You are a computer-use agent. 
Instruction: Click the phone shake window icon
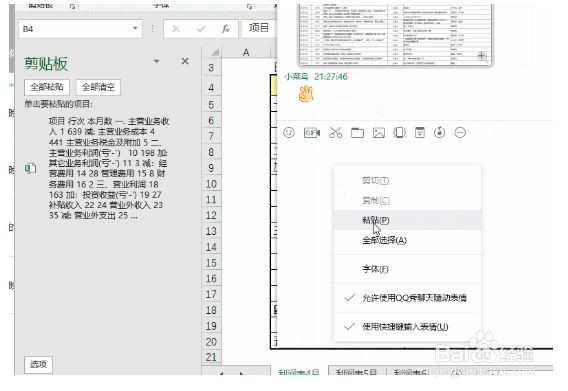(x=400, y=133)
